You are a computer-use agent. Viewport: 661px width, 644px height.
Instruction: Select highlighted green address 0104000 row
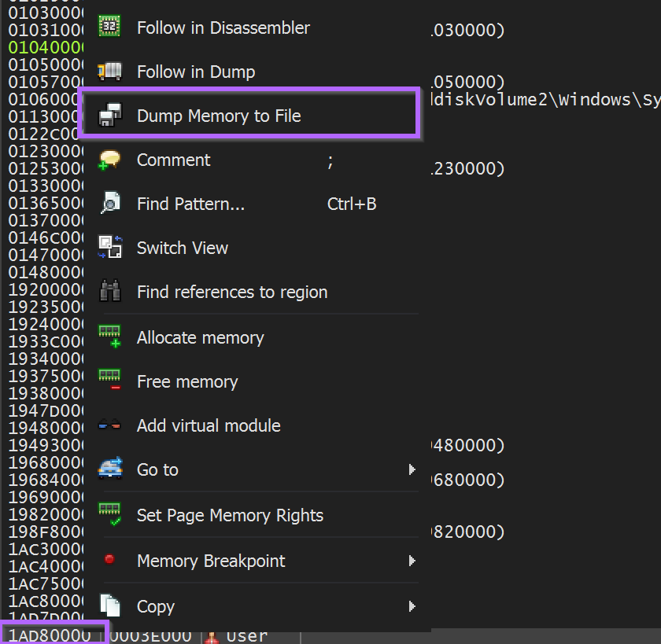(x=46, y=48)
